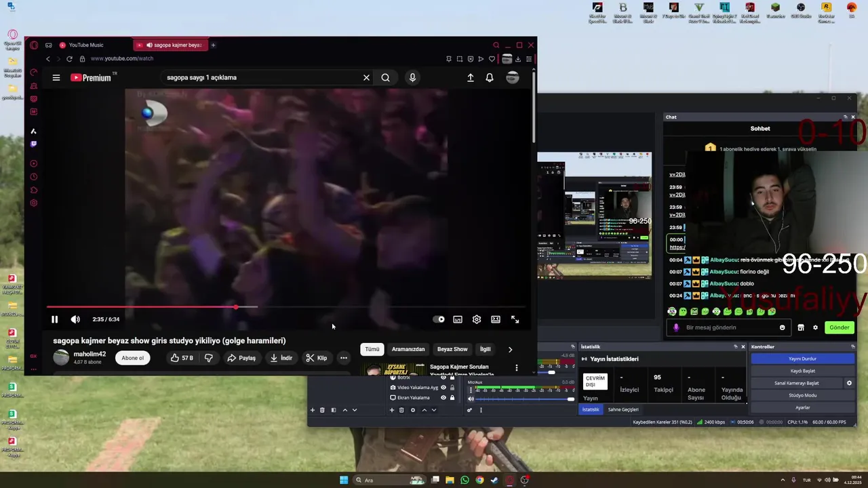Mute the YouTube player volume
Image resolution: width=868 pixels, height=488 pixels.
tap(75, 319)
